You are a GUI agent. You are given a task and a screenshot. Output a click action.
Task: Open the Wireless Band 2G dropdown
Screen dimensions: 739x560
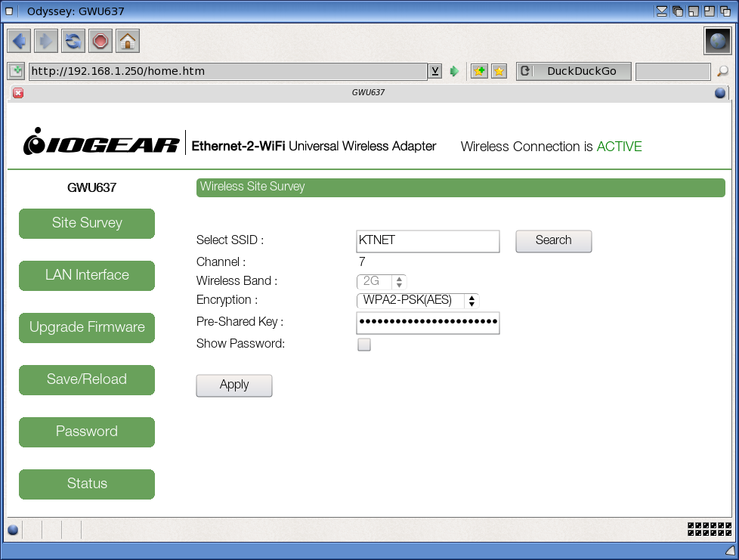point(382,281)
